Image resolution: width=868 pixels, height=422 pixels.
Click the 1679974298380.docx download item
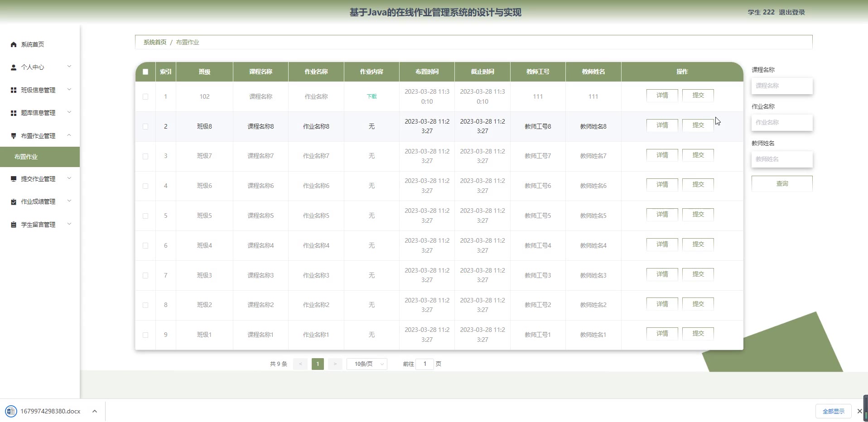50,411
